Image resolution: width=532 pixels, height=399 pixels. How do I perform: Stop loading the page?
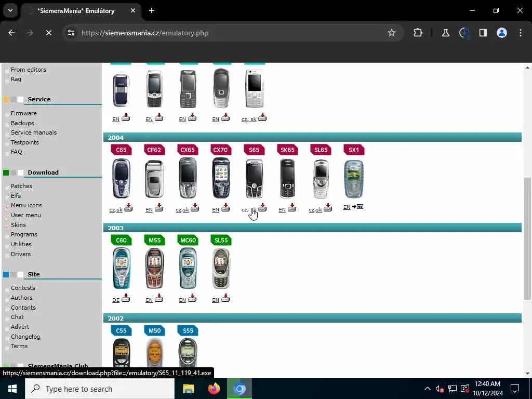tap(48, 33)
